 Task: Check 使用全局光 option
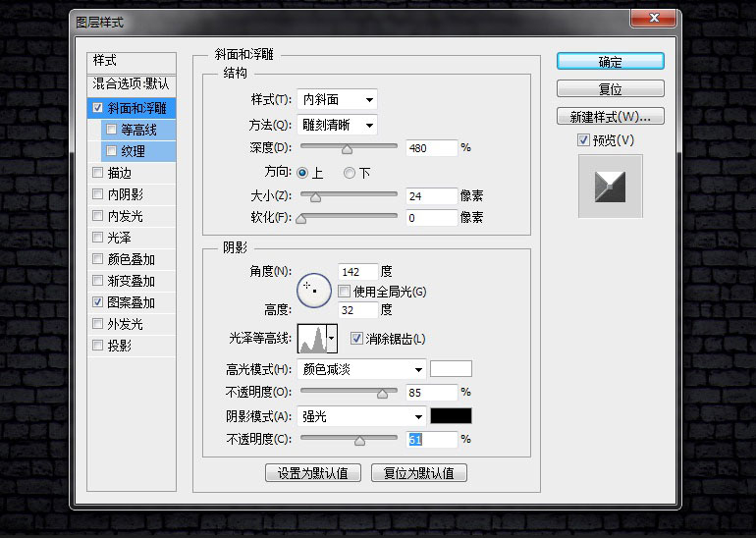click(x=344, y=292)
